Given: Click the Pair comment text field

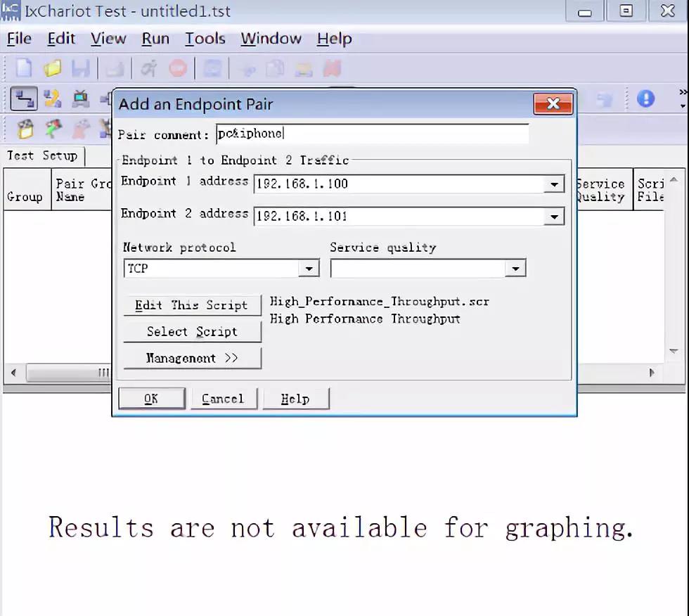Looking at the screenshot, I should [x=372, y=134].
